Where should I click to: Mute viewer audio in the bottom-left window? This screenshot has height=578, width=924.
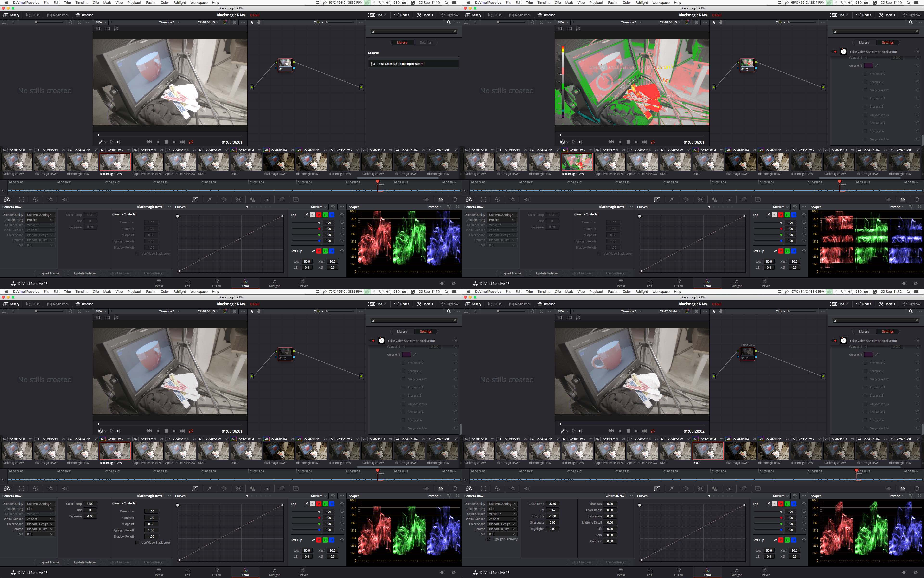pos(119,431)
